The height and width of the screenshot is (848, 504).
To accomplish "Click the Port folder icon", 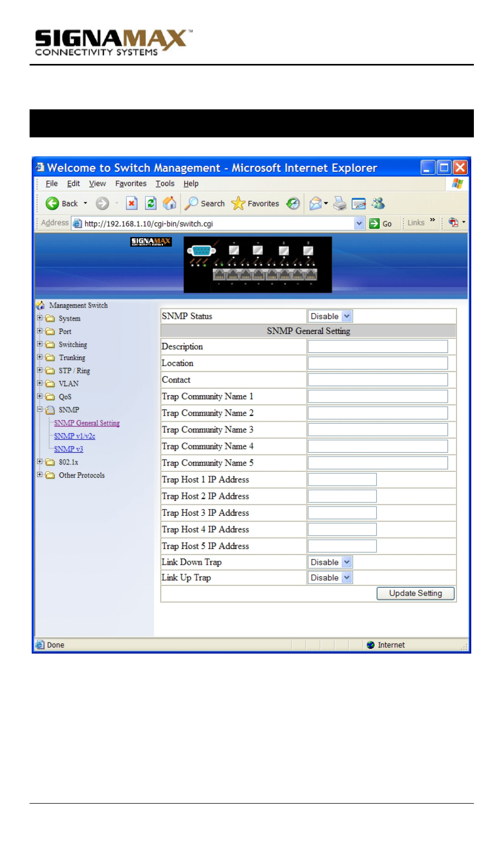I will (x=50, y=332).
